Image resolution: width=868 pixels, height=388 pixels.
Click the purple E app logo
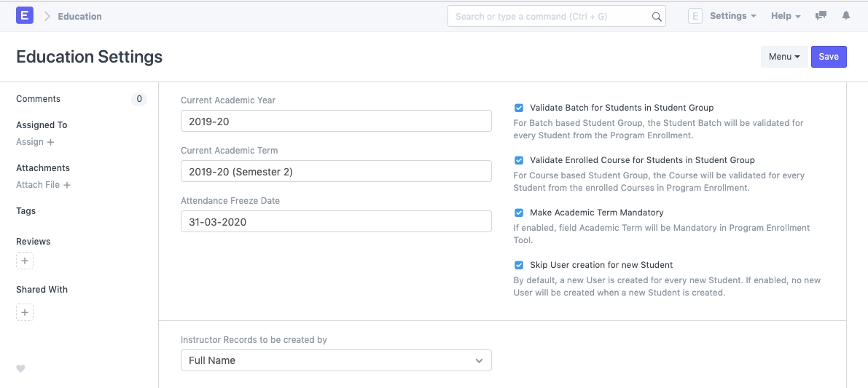coord(25,15)
